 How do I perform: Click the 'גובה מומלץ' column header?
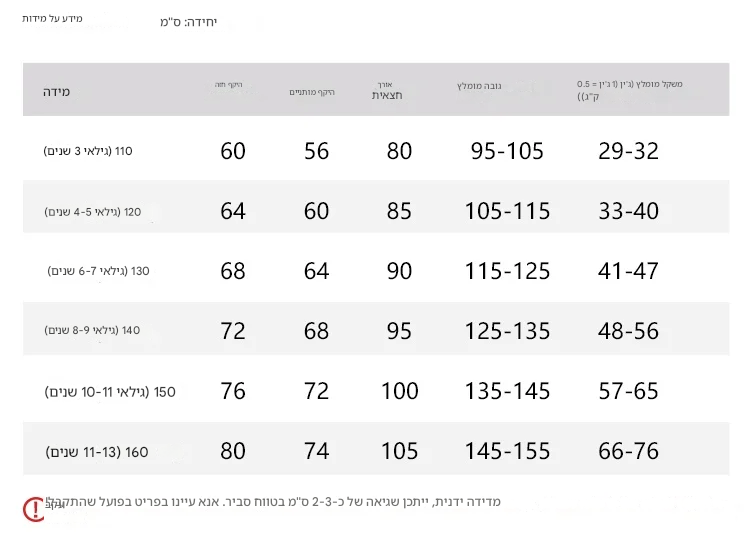tap(478, 87)
